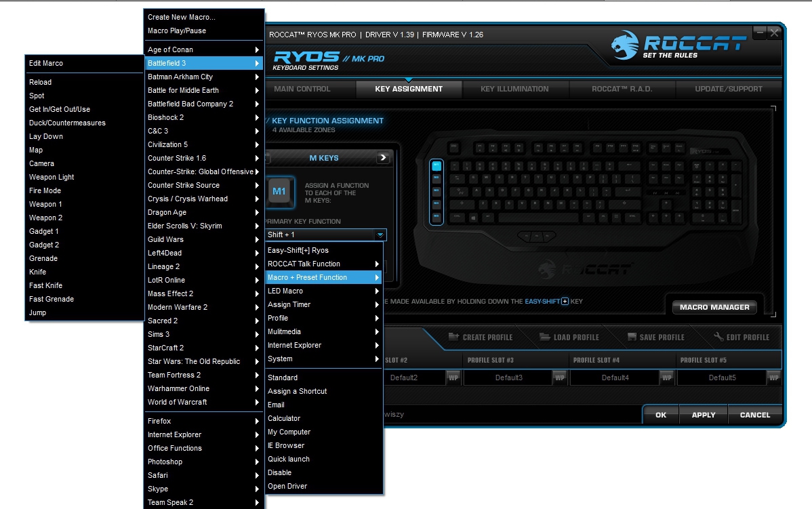812x509 pixels.
Task: Click the Easy-Shift plus icon
Action: point(565,302)
